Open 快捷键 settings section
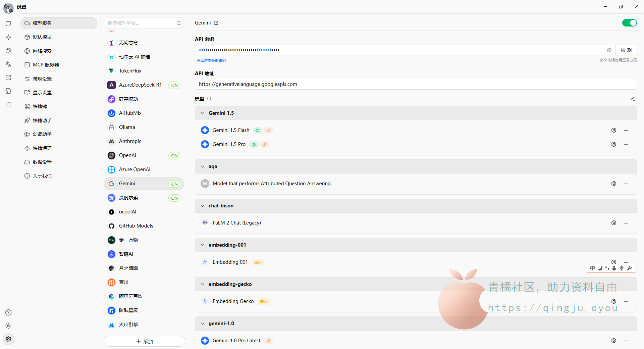The width and height of the screenshot is (644, 349). pyautogui.click(x=59, y=106)
